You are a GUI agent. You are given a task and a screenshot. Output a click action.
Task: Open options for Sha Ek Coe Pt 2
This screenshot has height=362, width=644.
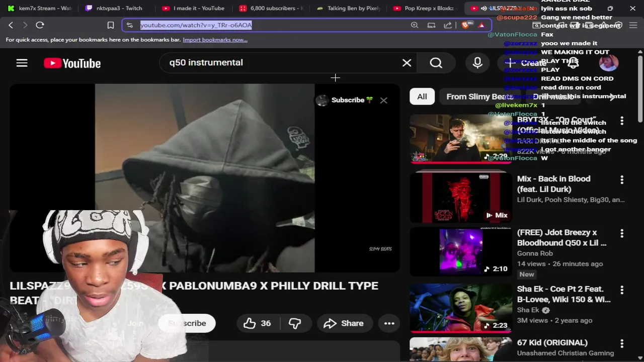click(x=622, y=290)
